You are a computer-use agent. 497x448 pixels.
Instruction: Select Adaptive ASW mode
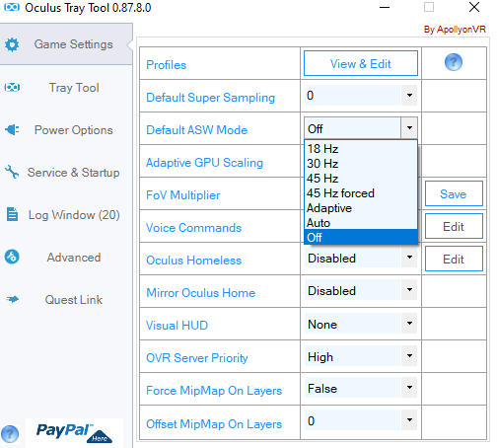pyautogui.click(x=361, y=208)
